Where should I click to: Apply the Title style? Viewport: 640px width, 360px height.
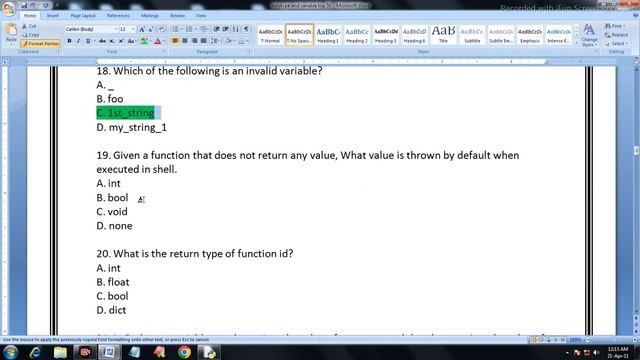click(443, 35)
